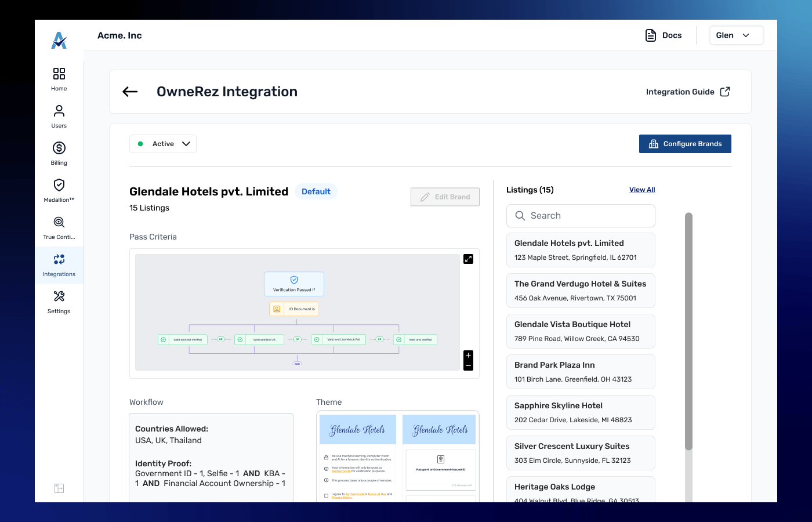Image resolution: width=812 pixels, height=522 pixels.
Task: Focus the listings Search field
Action: pyautogui.click(x=581, y=216)
